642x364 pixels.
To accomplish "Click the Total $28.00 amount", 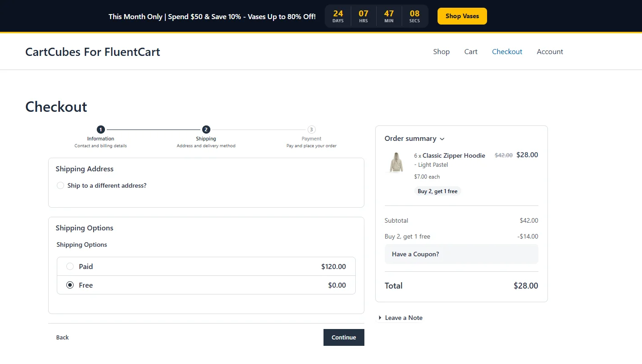I will pos(526,286).
